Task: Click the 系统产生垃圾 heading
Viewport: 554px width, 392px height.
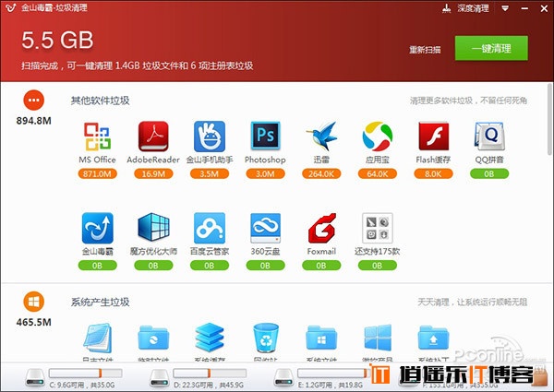Action: (100, 302)
